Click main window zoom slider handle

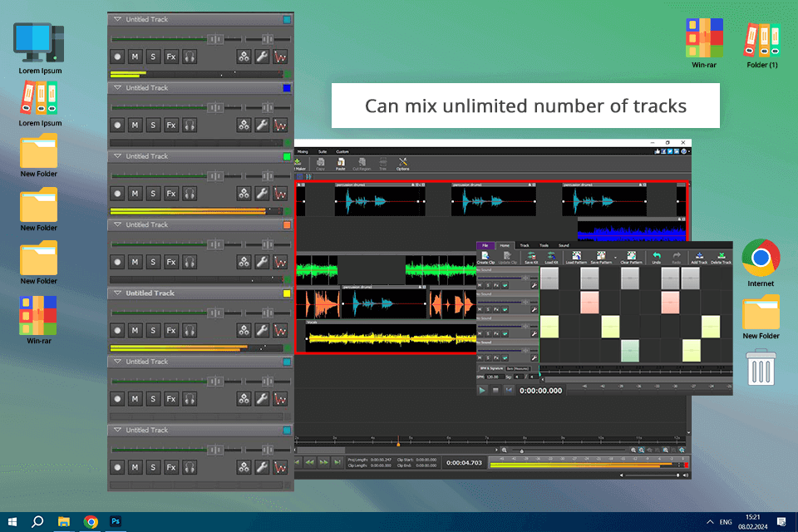[x=522, y=451]
